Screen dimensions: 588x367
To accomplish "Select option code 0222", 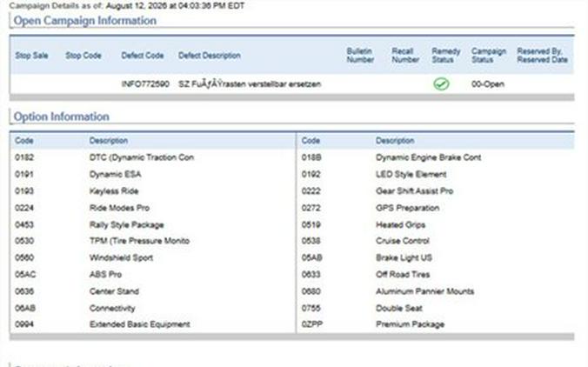I will click(311, 191).
